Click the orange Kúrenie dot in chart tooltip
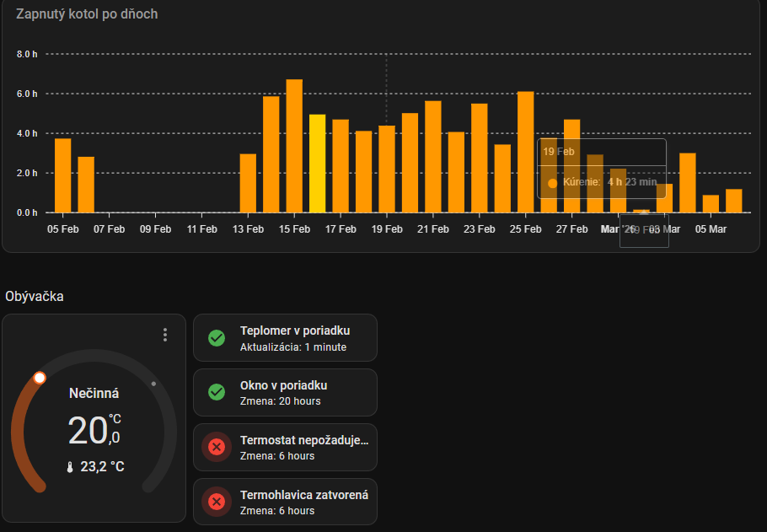This screenshot has width=767, height=532. 552,182
